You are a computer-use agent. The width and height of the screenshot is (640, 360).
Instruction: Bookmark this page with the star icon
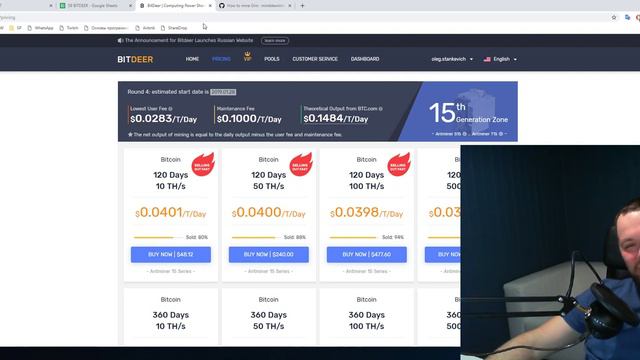tap(614, 18)
